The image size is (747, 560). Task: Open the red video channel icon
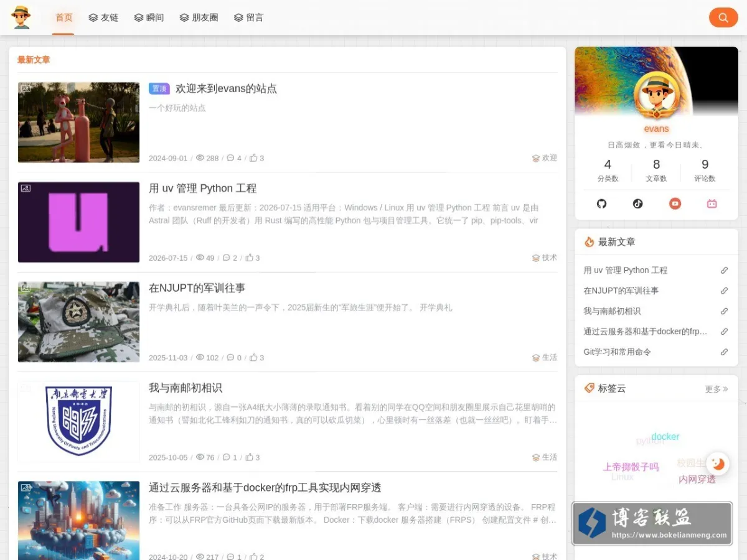(675, 203)
